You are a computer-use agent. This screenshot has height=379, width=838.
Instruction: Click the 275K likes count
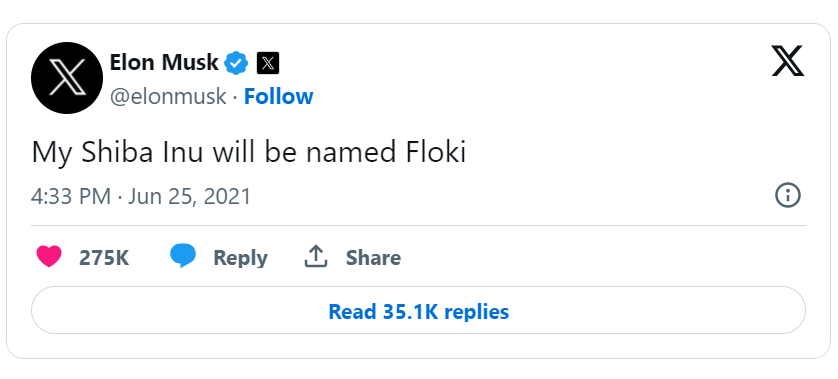[x=104, y=258]
